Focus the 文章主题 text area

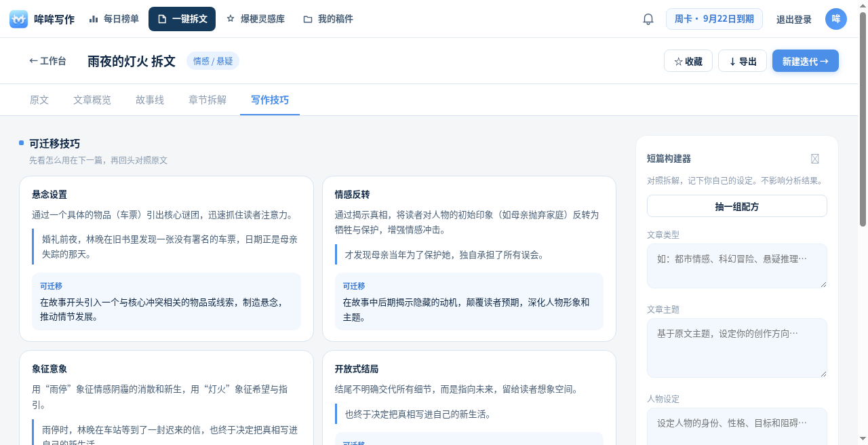click(x=737, y=348)
